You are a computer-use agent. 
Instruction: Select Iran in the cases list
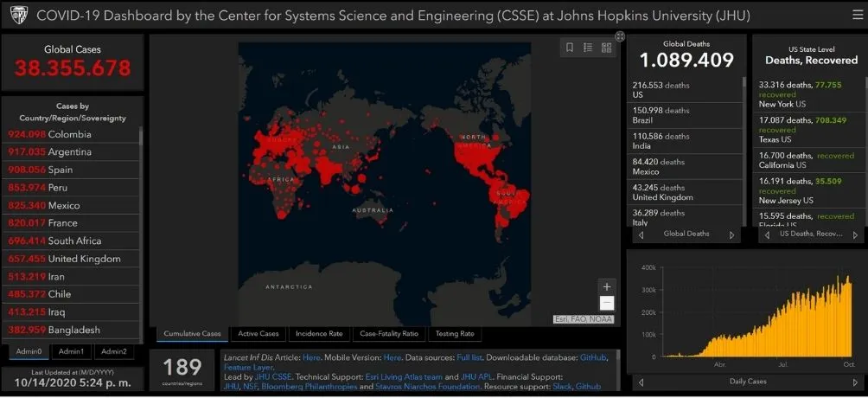pyautogui.click(x=72, y=276)
